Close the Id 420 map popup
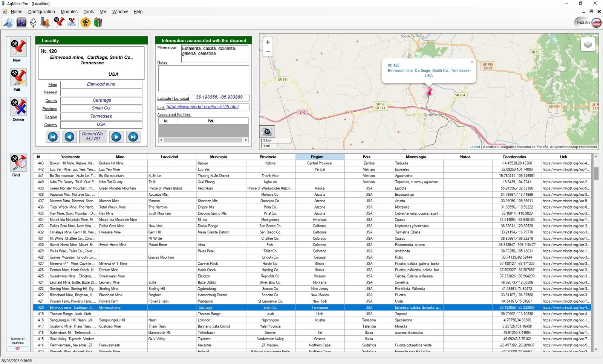The height and width of the screenshot is (364, 603). click(472, 62)
